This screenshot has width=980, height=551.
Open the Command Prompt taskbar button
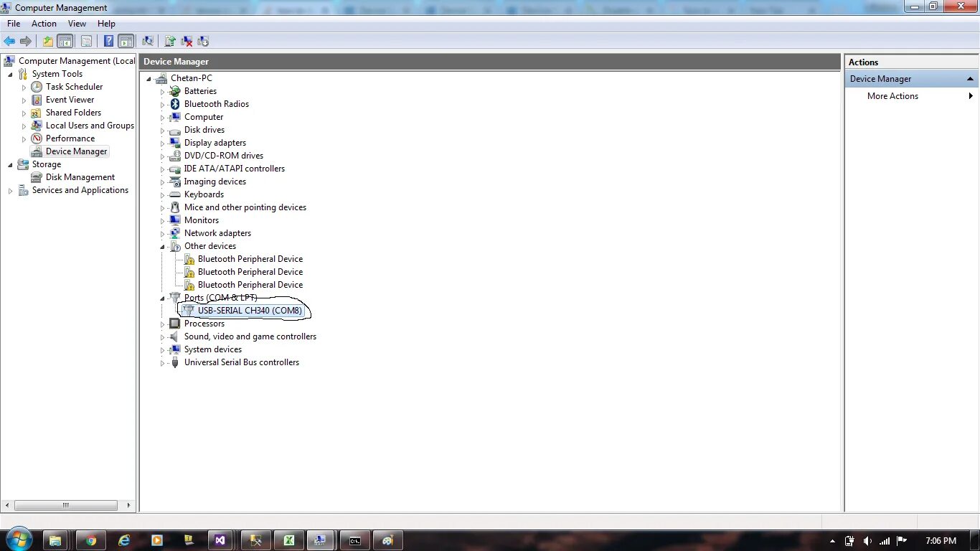pyautogui.click(x=354, y=540)
